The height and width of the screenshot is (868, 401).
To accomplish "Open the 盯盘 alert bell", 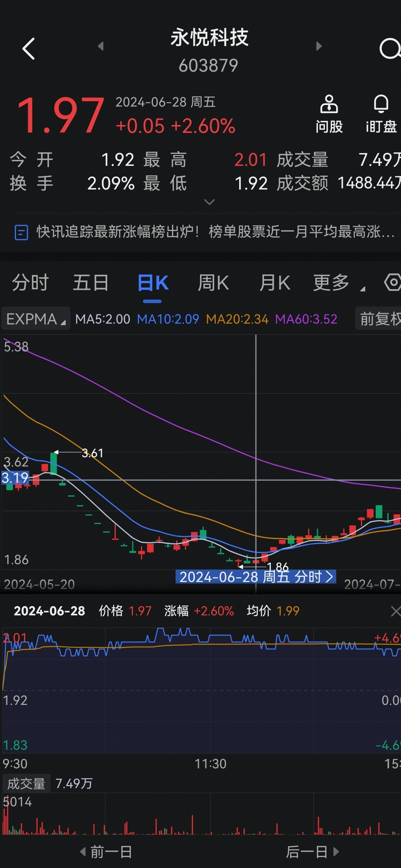I will [x=381, y=114].
